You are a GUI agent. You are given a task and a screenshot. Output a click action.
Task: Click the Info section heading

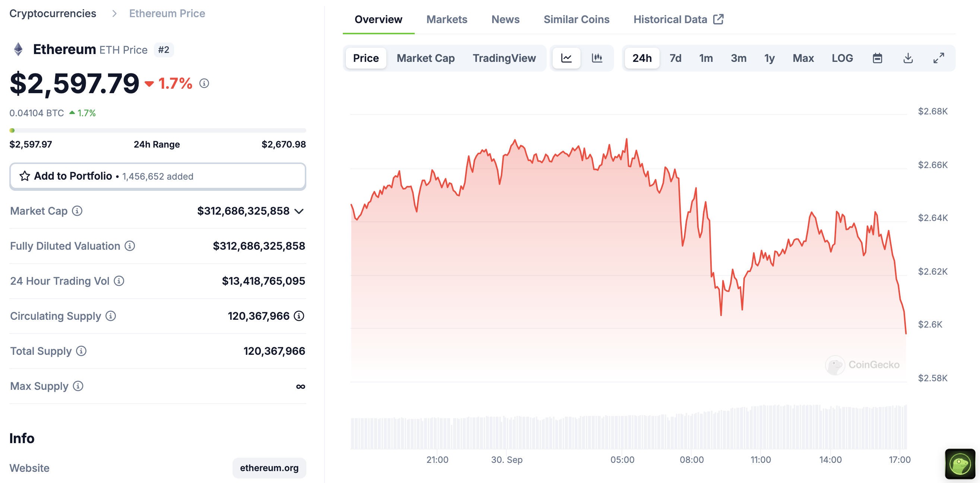click(22, 439)
